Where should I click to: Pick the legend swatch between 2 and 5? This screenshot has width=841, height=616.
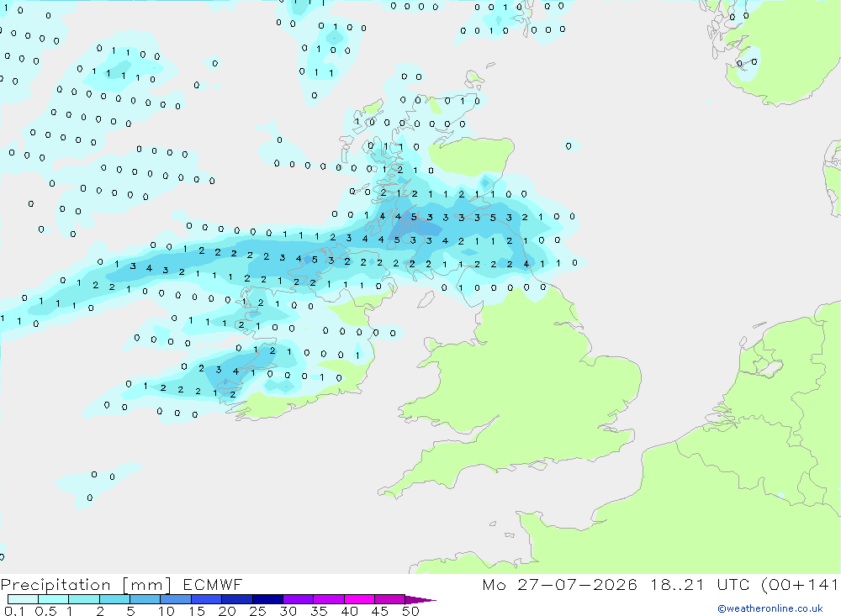pyautogui.click(x=114, y=599)
